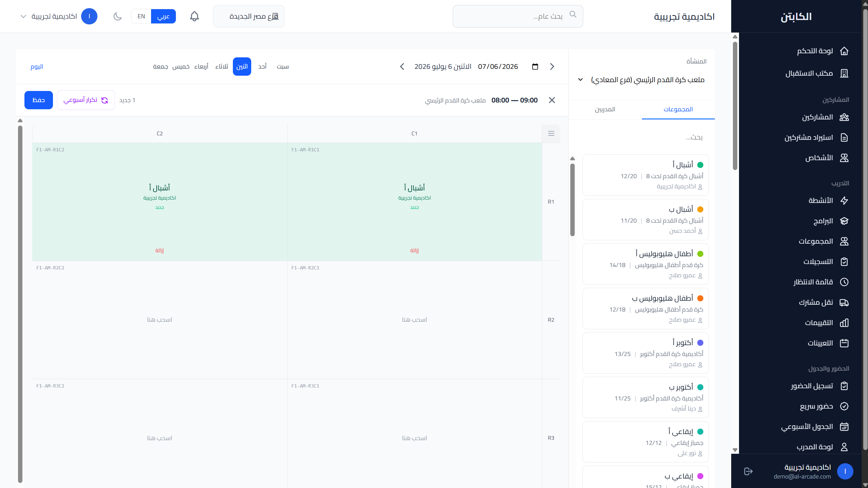Switch to المجموعات tab

[678, 109]
